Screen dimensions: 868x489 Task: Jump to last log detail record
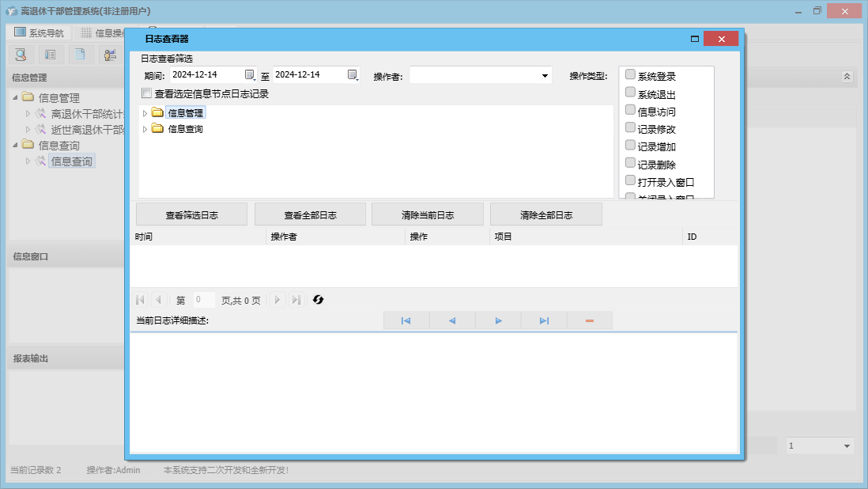point(544,320)
